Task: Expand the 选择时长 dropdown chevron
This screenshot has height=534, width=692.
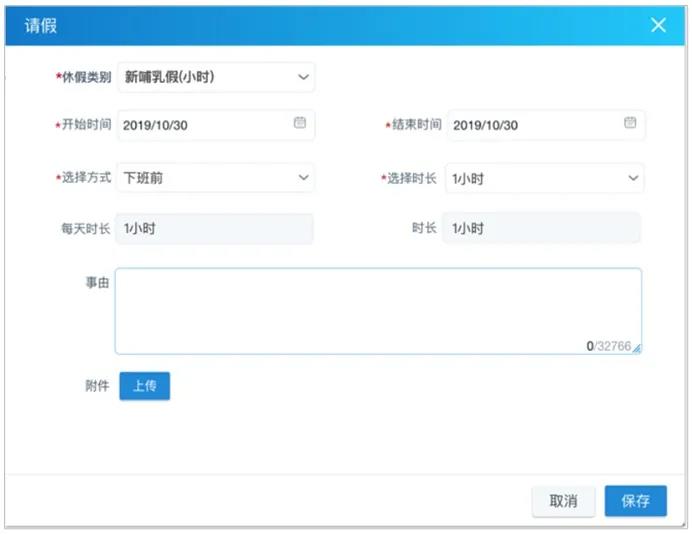Action: pyautogui.click(x=633, y=178)
